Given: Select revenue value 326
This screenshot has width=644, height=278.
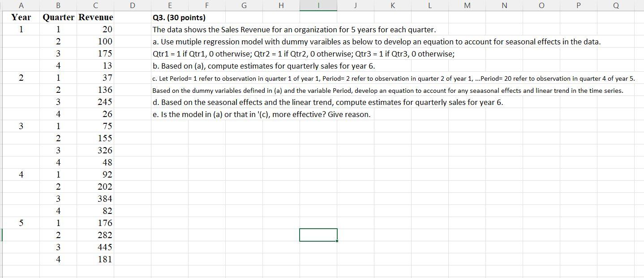Looking at the screenshot, I should pyautogui.click(x=95, y=150).
